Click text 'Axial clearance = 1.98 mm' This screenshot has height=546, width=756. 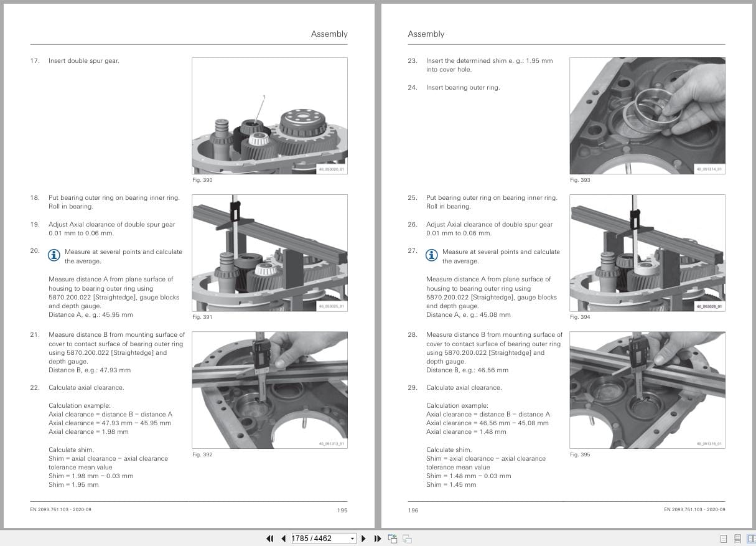pyautogui.click(x=88, y=431)
